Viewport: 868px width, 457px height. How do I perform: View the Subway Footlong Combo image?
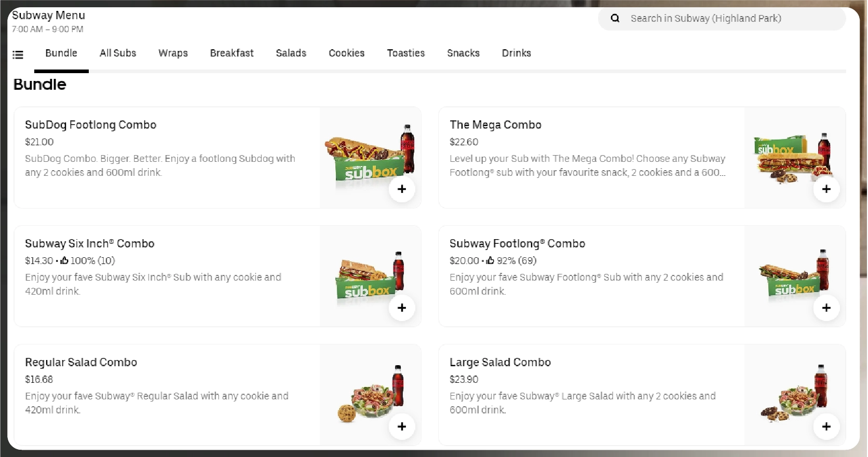[795, 276]
